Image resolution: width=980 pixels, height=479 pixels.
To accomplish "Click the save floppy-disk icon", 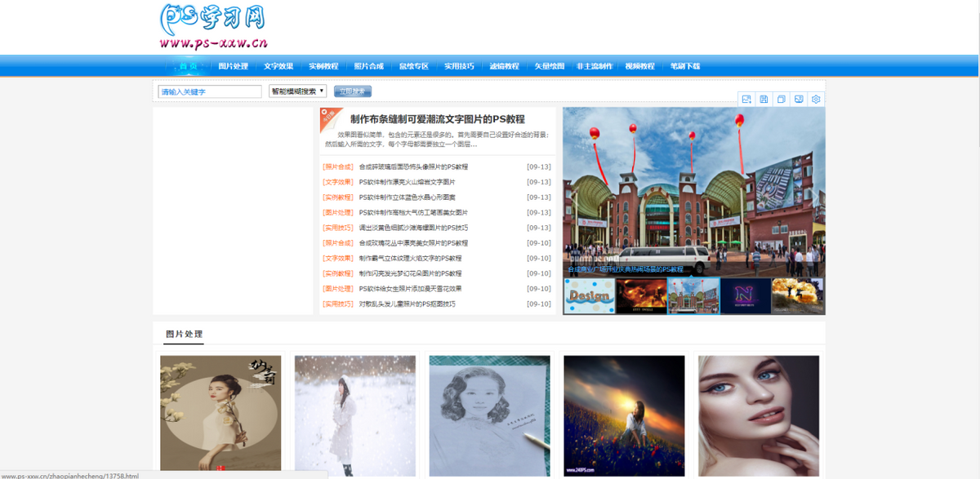I will [764, 99].
